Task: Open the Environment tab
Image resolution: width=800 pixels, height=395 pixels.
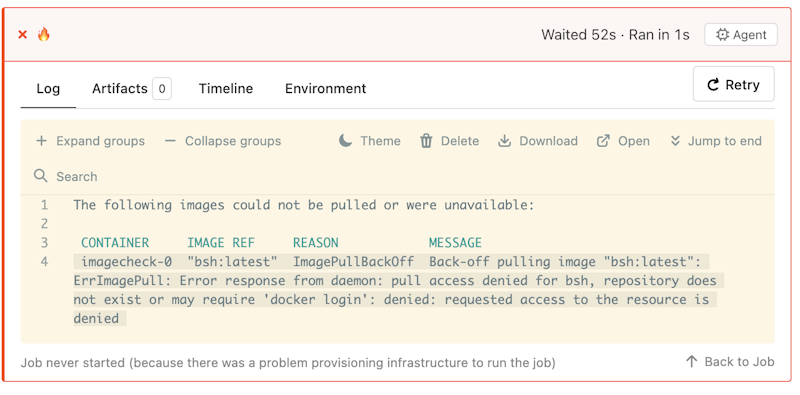Action: pyautogui.click(x=326, y=89)
